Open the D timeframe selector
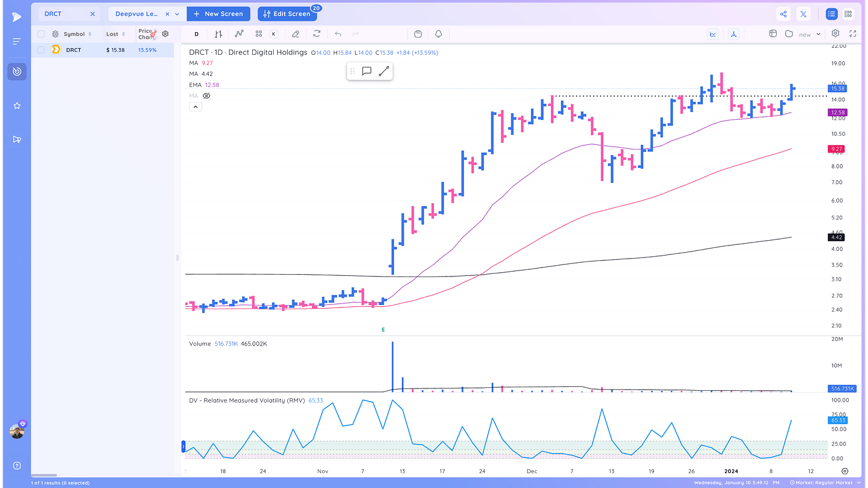 197,34
